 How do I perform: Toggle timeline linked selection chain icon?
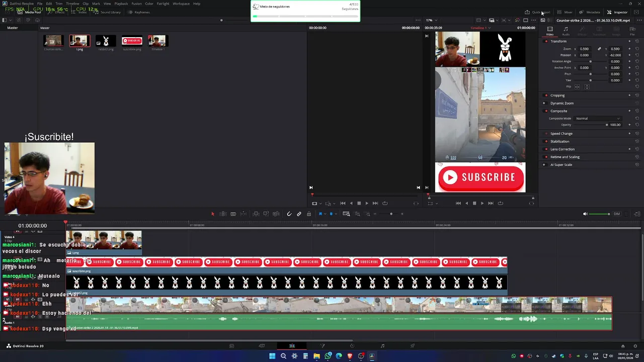299,214
